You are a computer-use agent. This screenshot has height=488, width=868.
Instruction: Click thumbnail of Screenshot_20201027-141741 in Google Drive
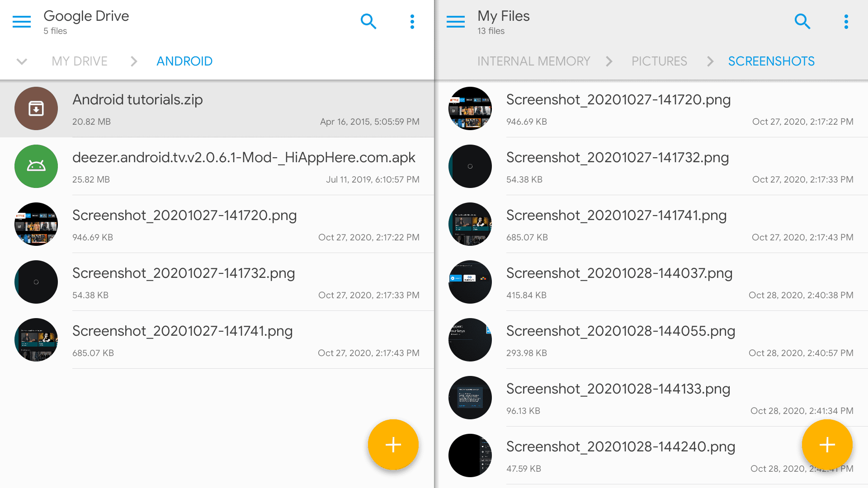[x=36, y=340]
